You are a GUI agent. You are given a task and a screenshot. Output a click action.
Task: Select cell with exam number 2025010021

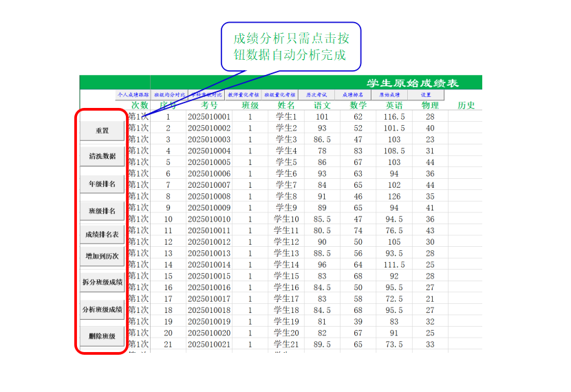click(209, 345)
